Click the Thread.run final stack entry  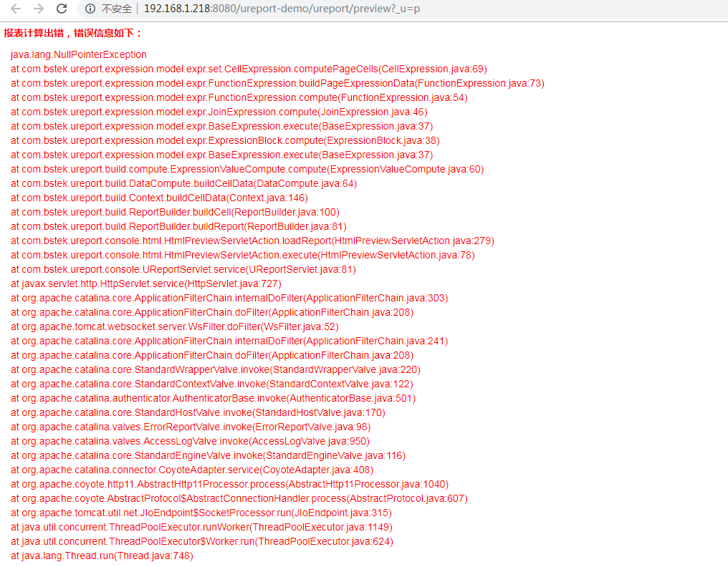102,556
